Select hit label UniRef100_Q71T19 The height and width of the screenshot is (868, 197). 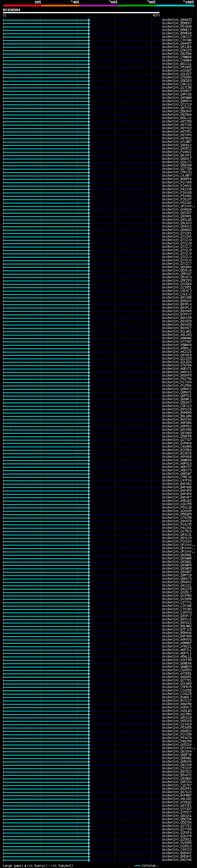tap(177, 104)
